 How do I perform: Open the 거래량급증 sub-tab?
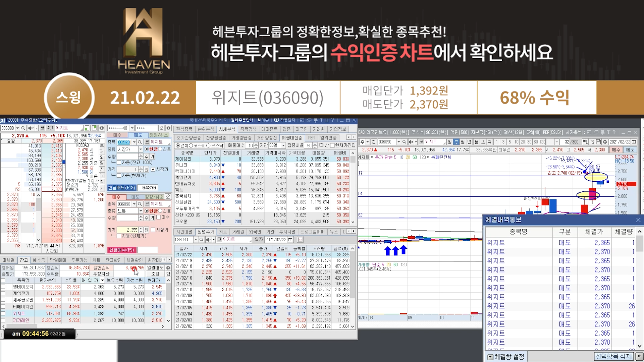241,138
